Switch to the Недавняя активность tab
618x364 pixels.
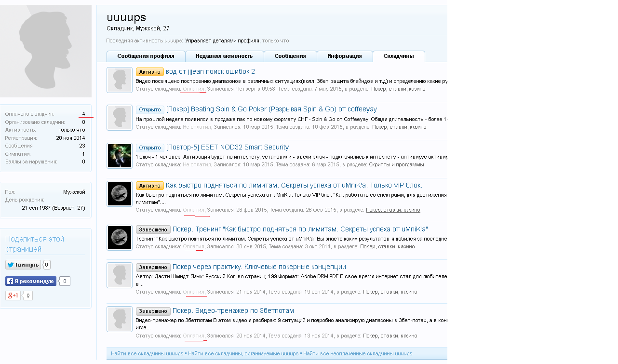tap(224, 56)
